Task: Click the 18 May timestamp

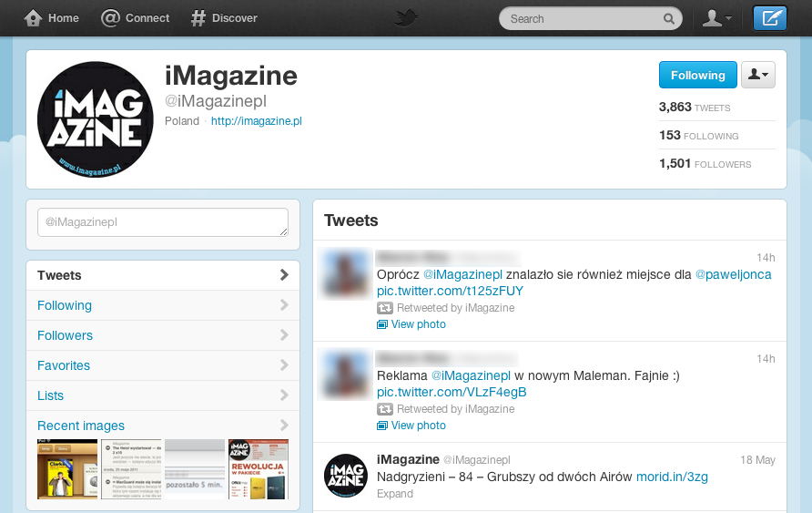Action: pyautogui.click(x=757, y=460)
